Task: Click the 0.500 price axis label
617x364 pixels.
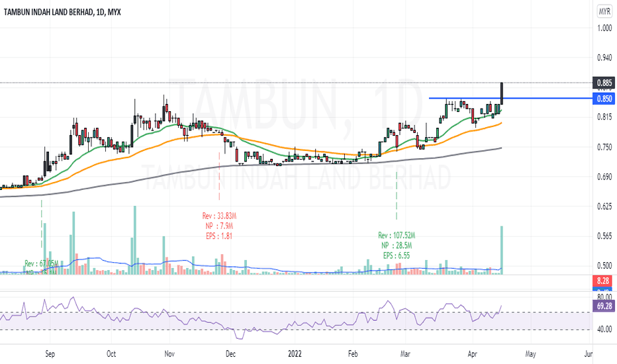Action: pos(604,265)
